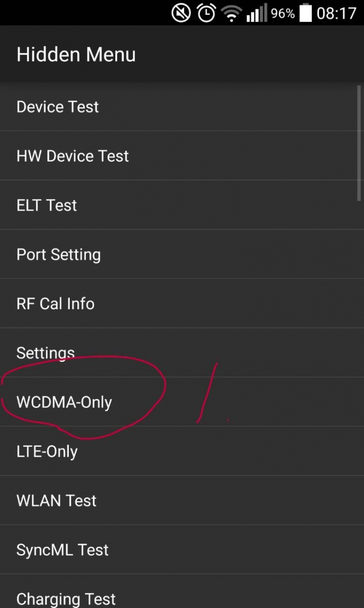364x608 pixels.
Task: Click the Hidden Menu title
Action: 76,55
